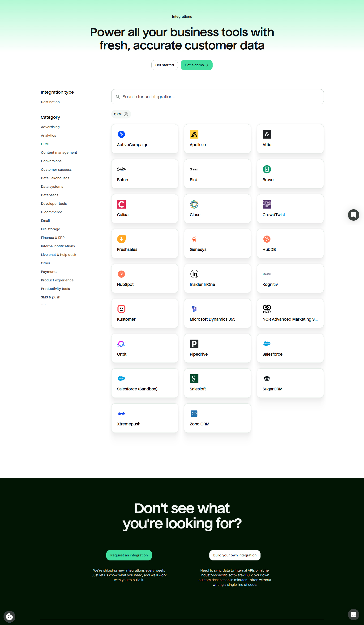The width and height of the screenshot is (364, 625).
Task: Click the CrowdTwist purple logo icon
Action: 267,204
